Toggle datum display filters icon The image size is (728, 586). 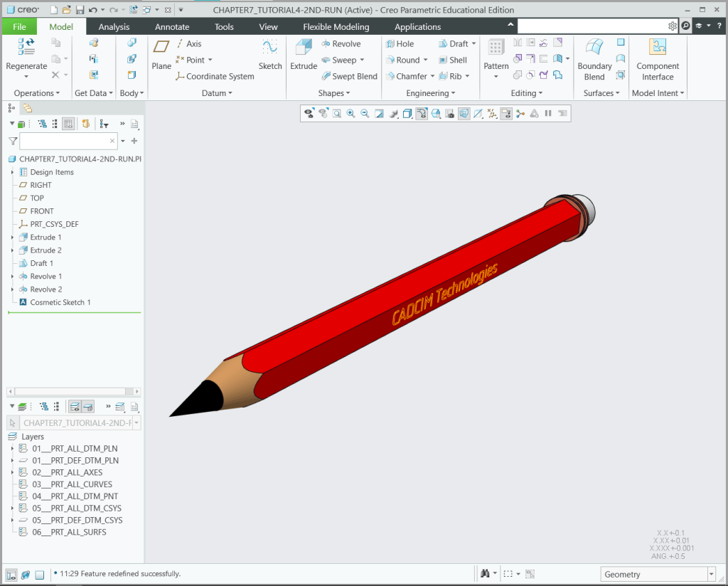(x=492, y=113)
